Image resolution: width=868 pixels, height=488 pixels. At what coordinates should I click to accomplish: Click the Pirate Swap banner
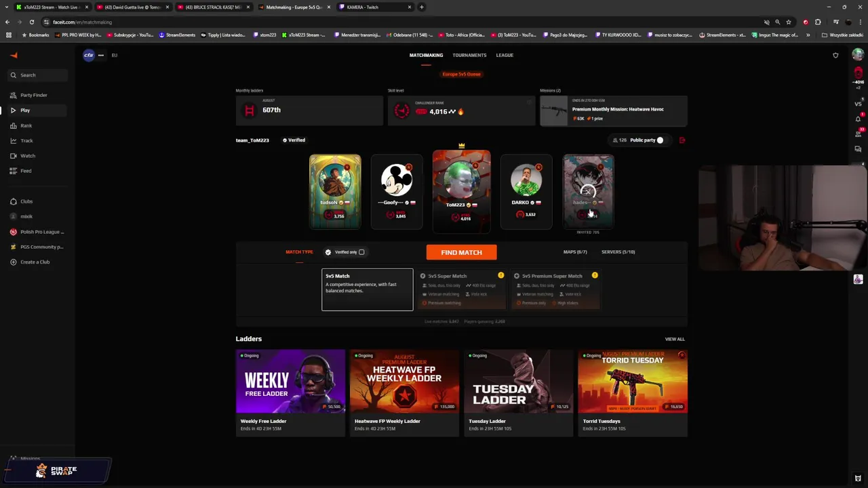point(58,470)
